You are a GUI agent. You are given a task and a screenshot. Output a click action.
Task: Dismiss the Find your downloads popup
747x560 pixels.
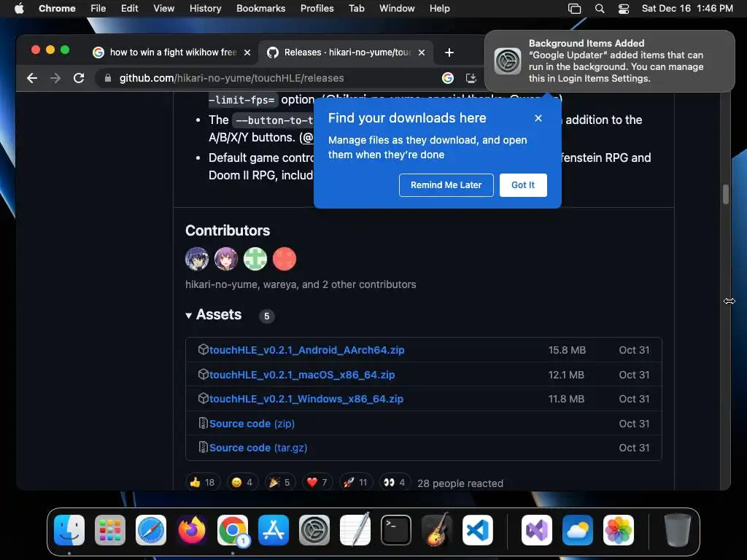[538, 118]
